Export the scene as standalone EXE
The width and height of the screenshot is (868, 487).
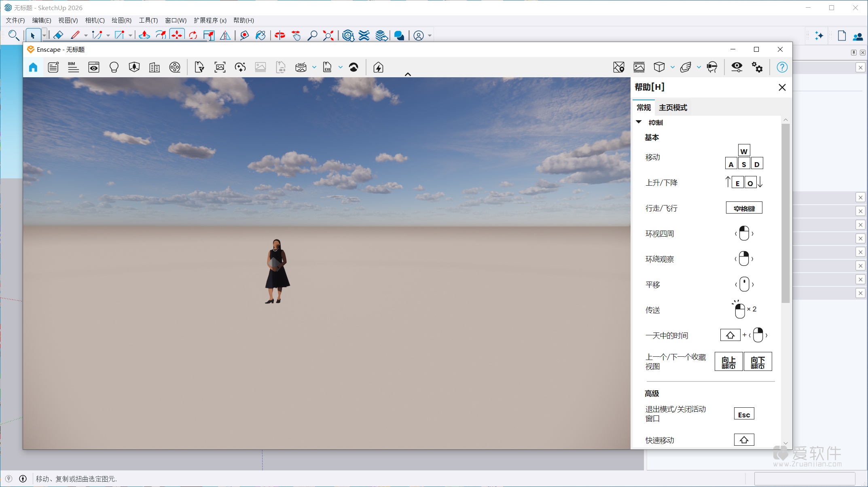tap(327, 67)
